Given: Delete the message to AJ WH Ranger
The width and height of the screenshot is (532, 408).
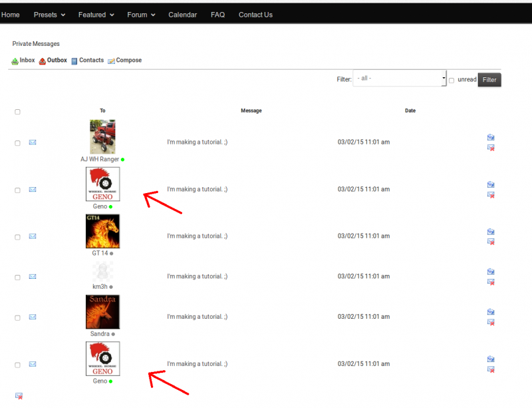Looking at the screenshot, I should [491, 148].
